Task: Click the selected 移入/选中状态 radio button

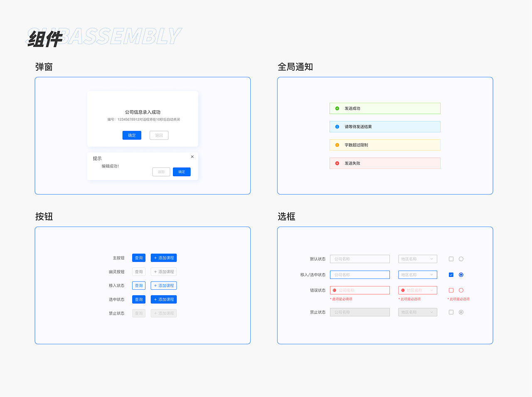Action: pyautogui.click(x=461, y=275)
